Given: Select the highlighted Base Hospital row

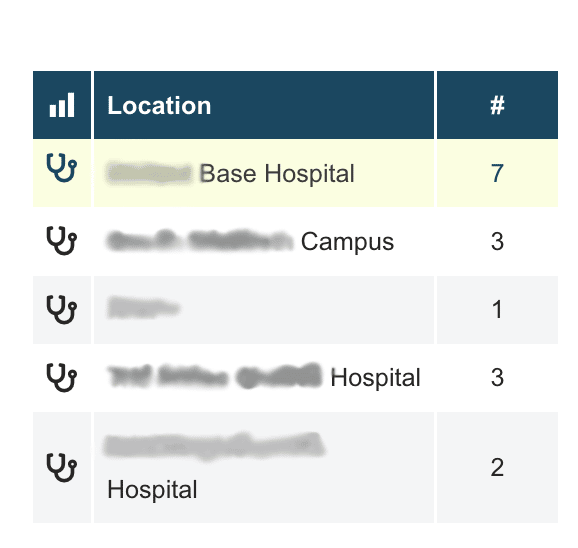Looking at the screenshot, I should [x=295, y=173].
